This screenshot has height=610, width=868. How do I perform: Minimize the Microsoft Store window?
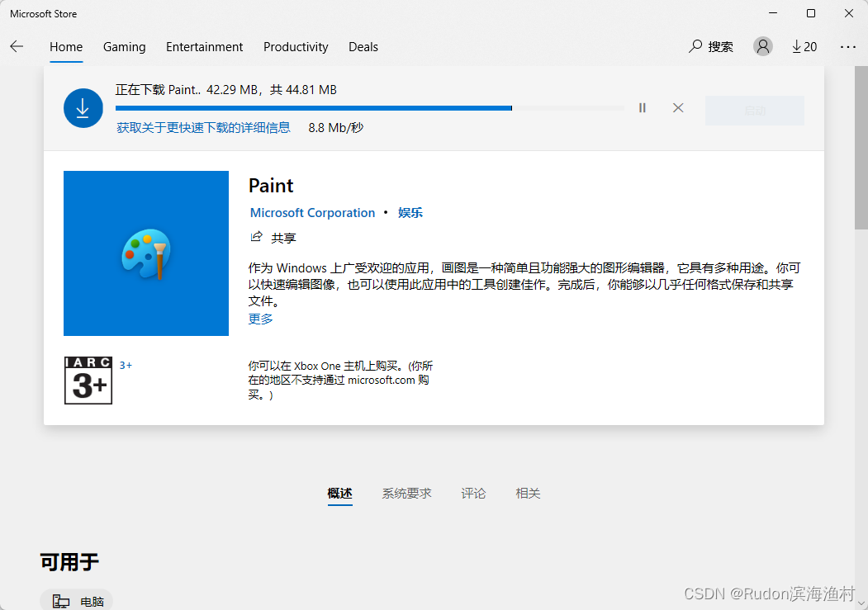[773, 13]
